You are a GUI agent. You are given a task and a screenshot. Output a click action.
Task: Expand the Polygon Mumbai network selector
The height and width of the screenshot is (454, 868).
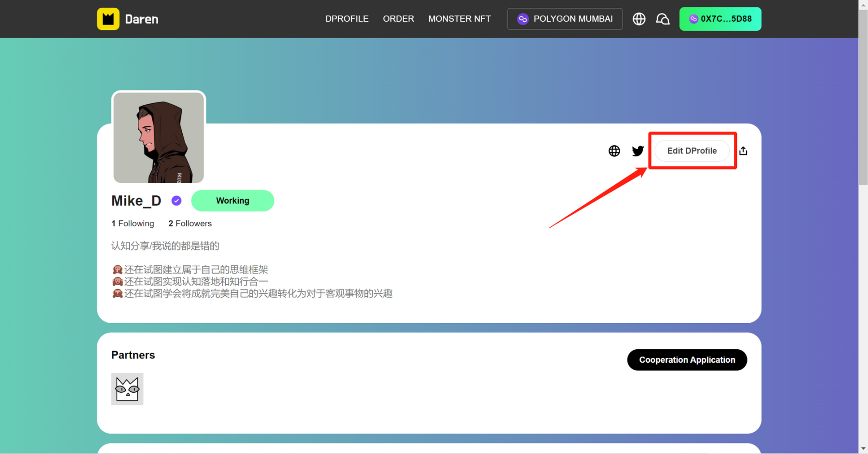565,19
